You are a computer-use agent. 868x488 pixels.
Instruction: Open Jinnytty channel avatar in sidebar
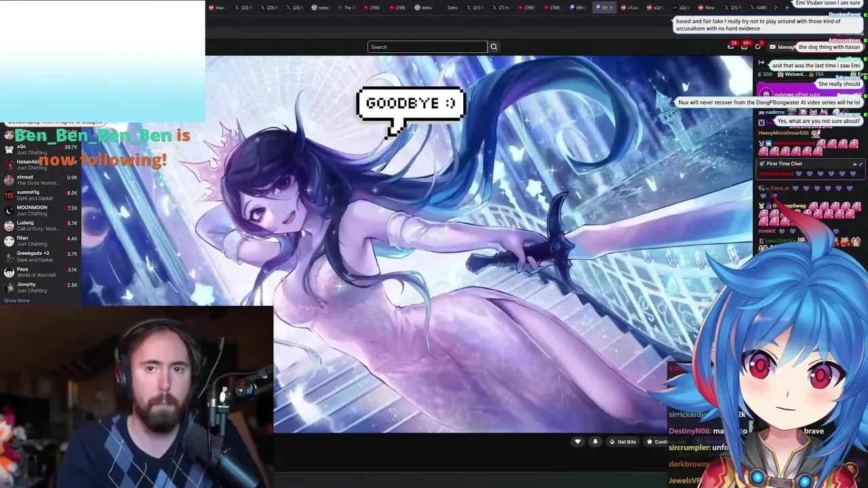tap(9, 287)
